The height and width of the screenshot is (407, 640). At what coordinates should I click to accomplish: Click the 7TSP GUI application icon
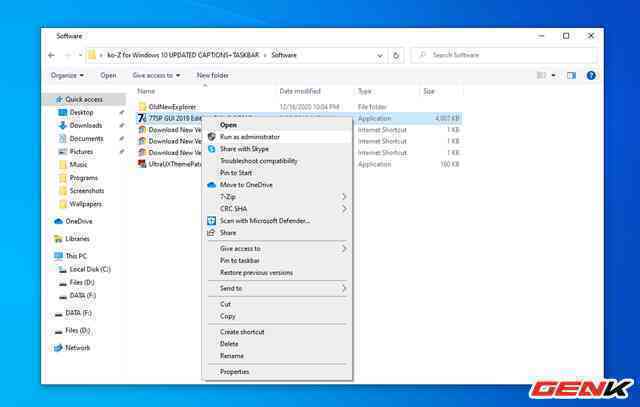tap(142, 118)
